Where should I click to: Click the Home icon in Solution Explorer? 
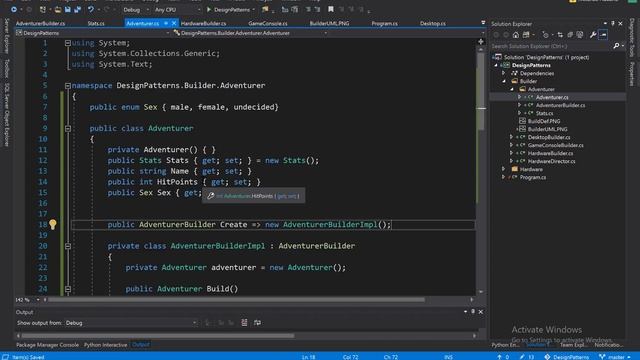pyautogui.click(x=516, y=35)
